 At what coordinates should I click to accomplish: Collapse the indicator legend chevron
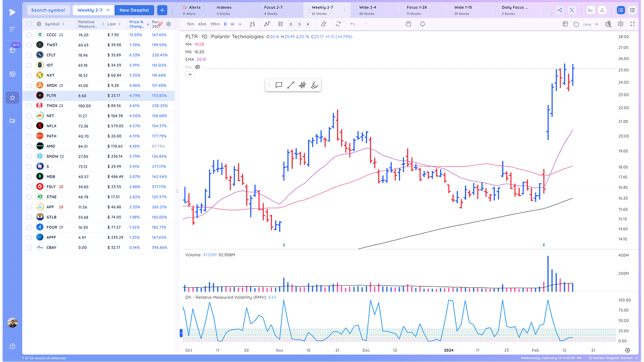point(190,75)
